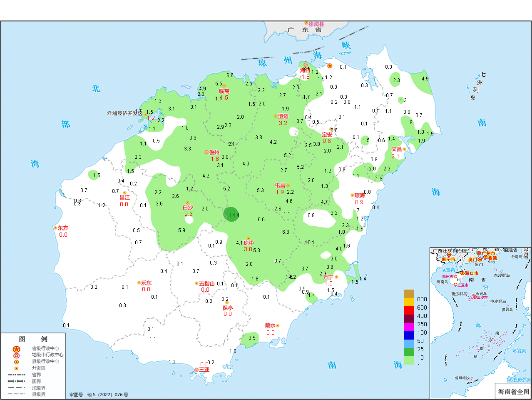Click the 海南省全图 inset title label
532x400 pixels.
point(513,392)
